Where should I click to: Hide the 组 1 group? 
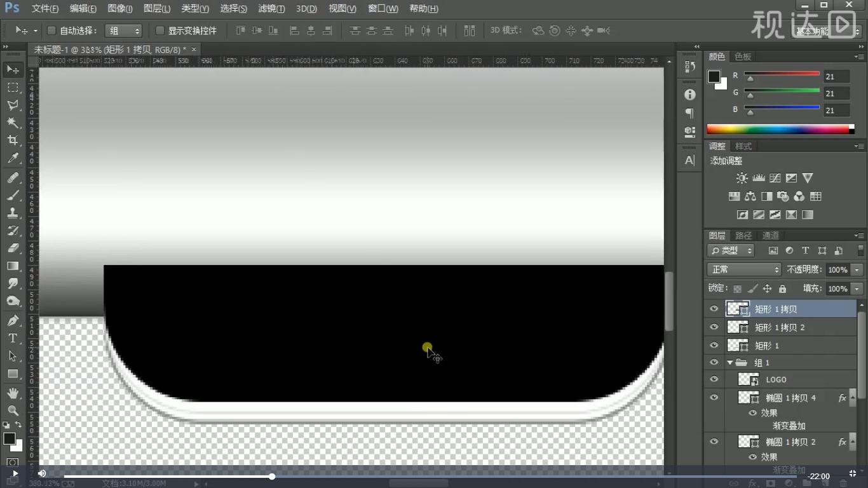(x=714, y=363)
